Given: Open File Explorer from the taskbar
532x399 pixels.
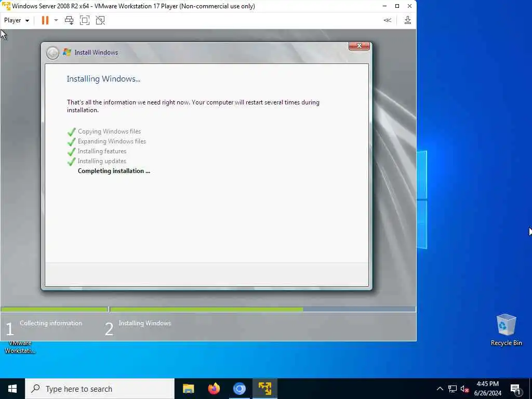Looking at the screenshot, I should click(x=188, y=389).
